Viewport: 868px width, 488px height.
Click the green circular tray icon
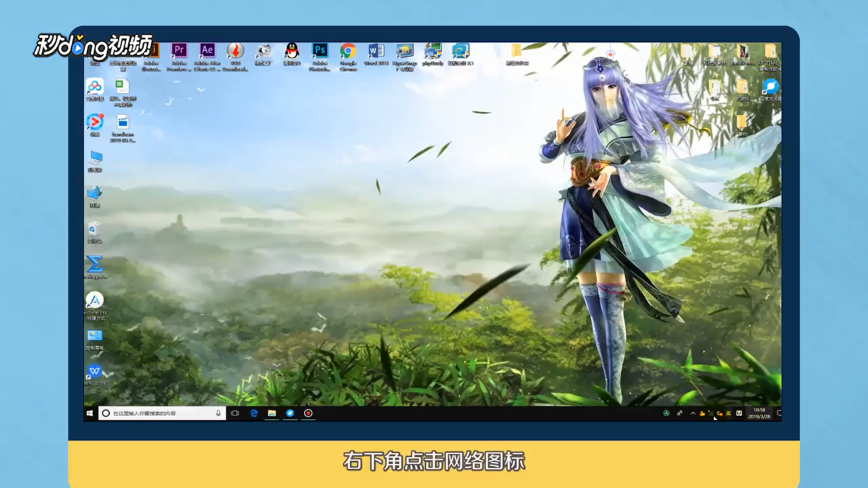pos(667,413)
